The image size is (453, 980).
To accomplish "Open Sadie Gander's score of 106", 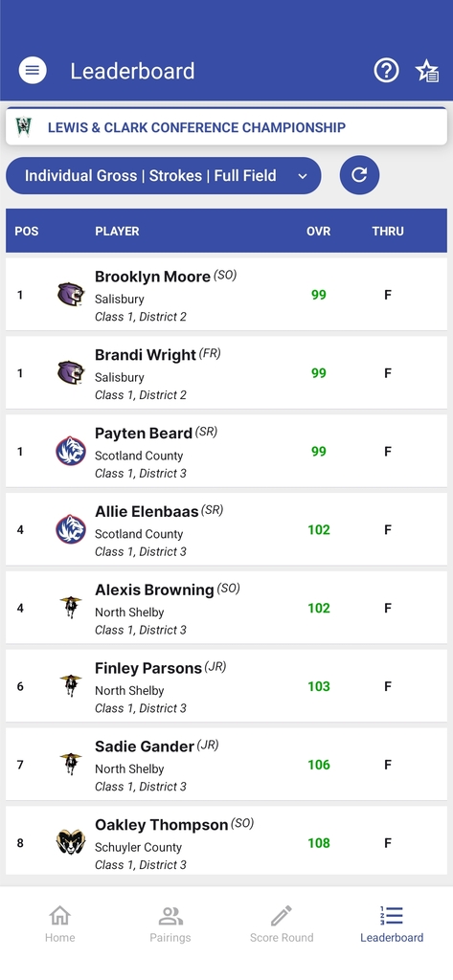I will click(x=319, y=765).
